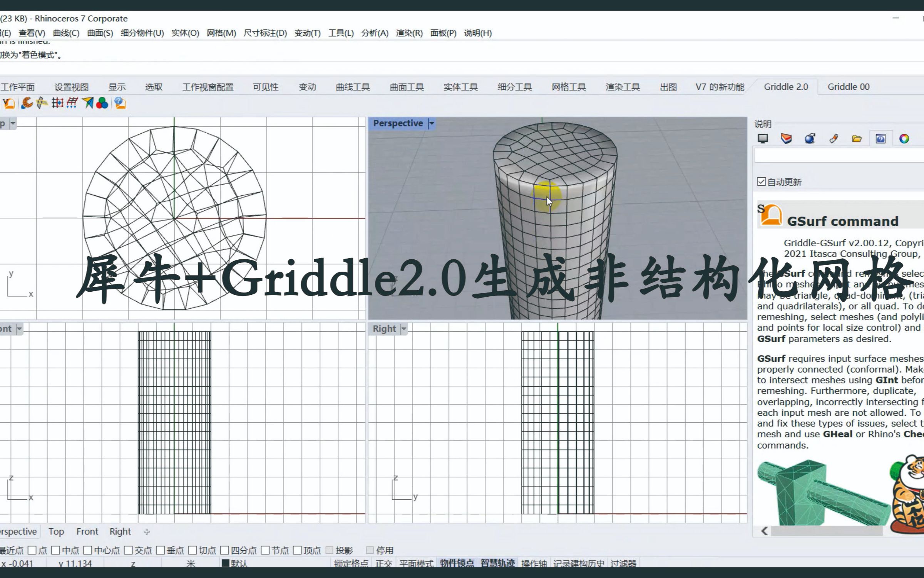Enable the 点 point osnap checkbox
The image size is (924, 578).
pyautogui.click(x=32, y=550)
